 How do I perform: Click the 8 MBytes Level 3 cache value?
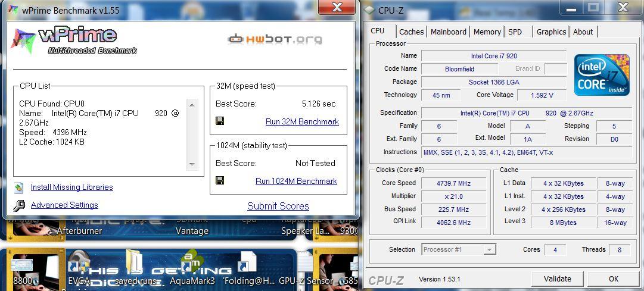coord(562,223)
